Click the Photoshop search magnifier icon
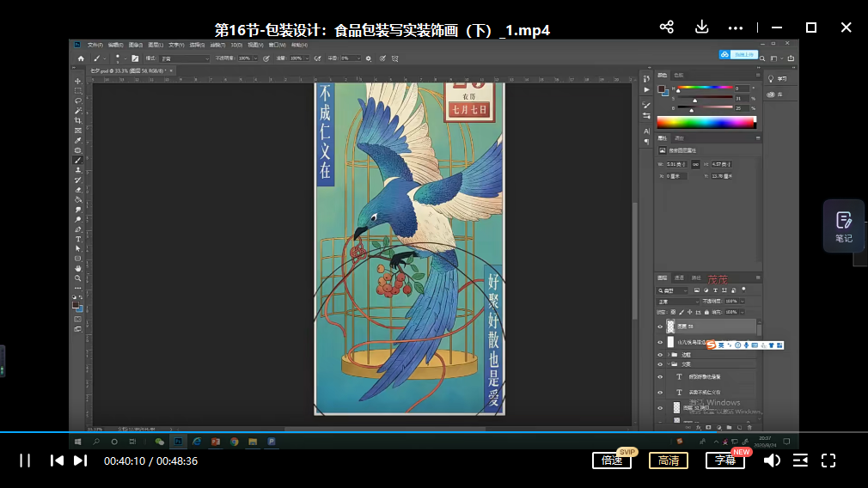 coord(763,58)
